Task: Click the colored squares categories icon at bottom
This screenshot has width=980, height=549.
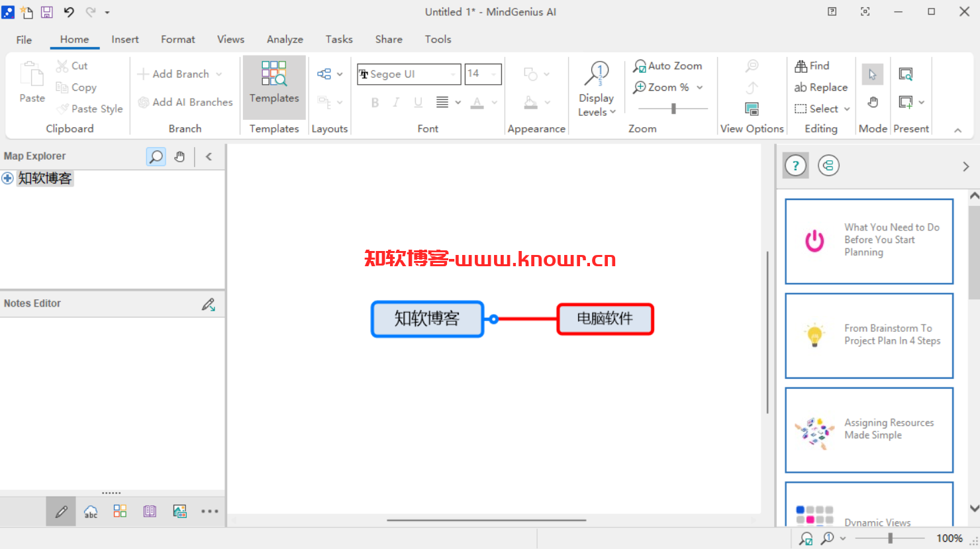Action: [120, 511]
